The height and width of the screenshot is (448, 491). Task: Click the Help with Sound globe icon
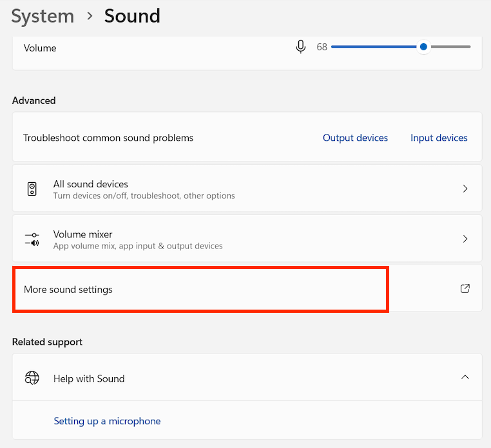[32, 378]
